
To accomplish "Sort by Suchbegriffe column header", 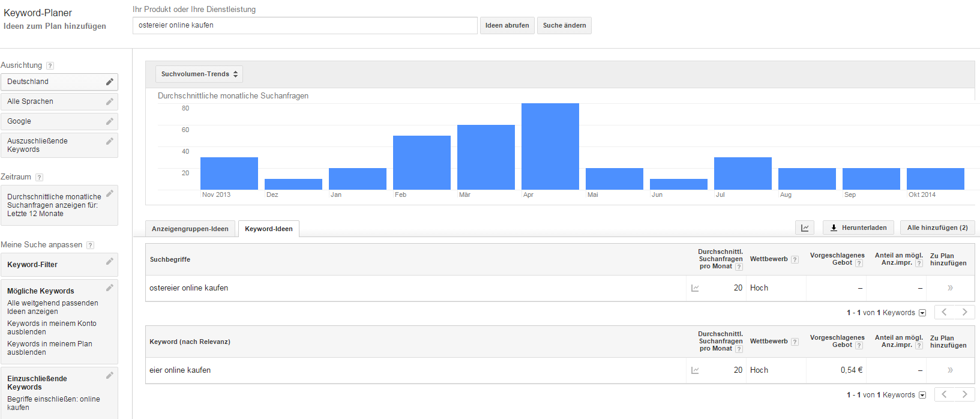I will [170, 259].
